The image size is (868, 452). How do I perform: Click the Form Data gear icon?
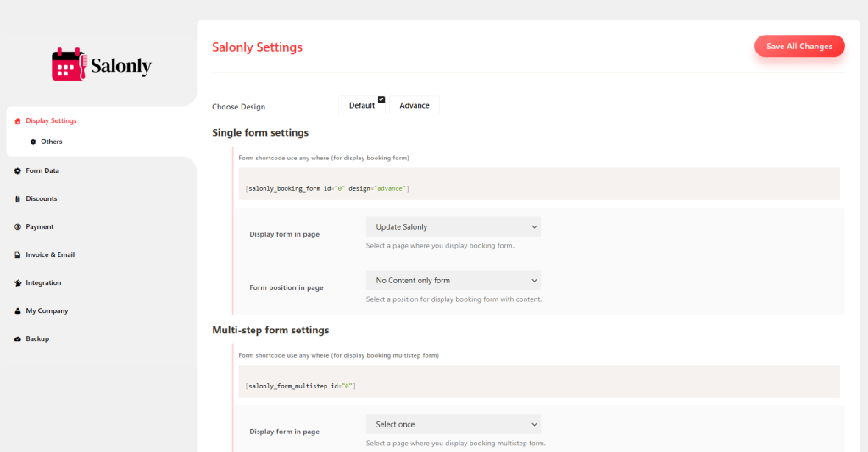click(18, 170)
